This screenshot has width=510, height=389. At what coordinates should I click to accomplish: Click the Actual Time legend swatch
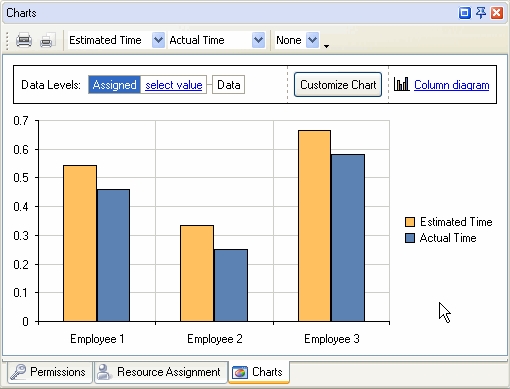410,238
